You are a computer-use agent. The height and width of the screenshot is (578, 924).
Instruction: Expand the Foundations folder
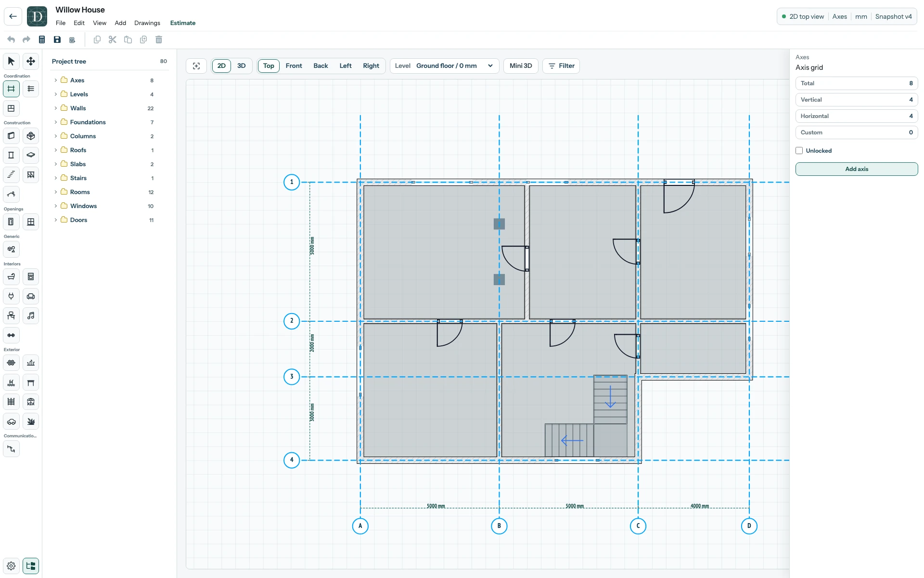click(x=56, y=122)
